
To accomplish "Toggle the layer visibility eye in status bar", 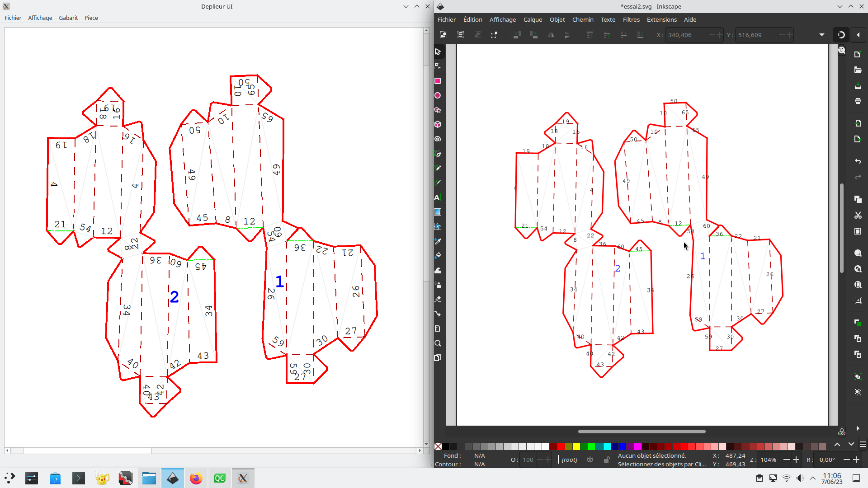I will click(590, 460).
